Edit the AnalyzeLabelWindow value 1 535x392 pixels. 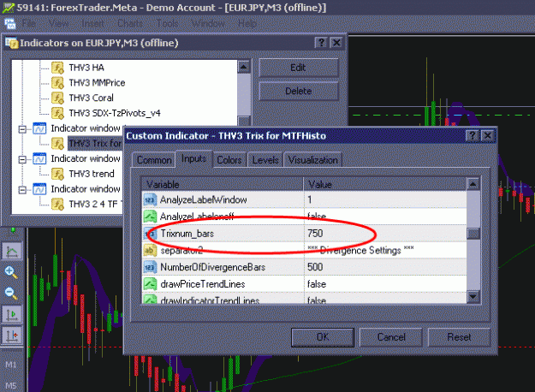(385, 199)
